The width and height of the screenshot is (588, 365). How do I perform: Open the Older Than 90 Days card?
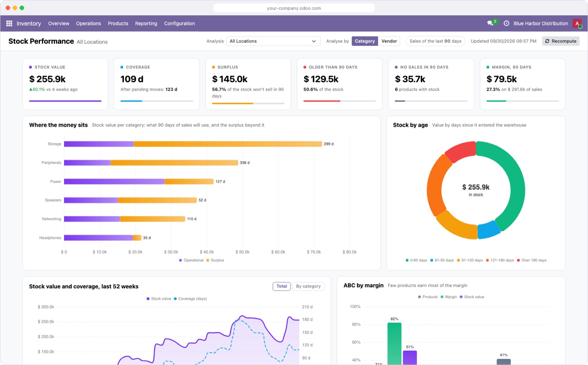pos(340,84)
